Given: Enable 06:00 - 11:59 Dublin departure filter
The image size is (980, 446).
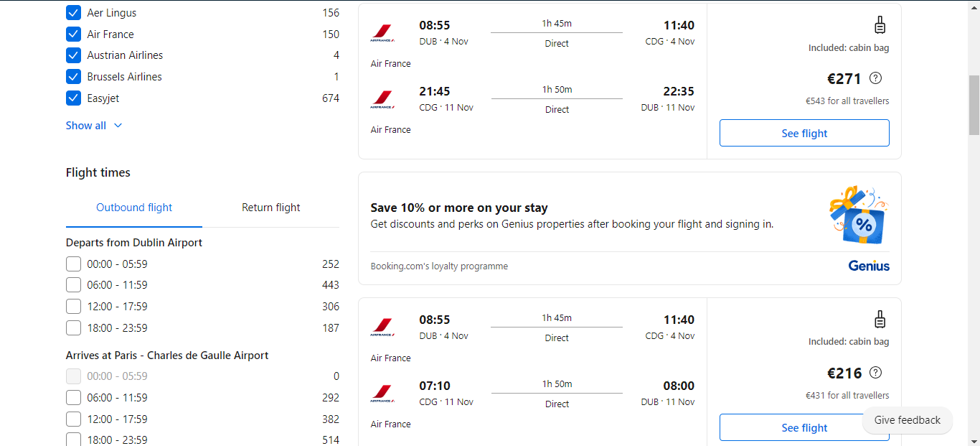Looking at the screenshot, I should (73, 285).
